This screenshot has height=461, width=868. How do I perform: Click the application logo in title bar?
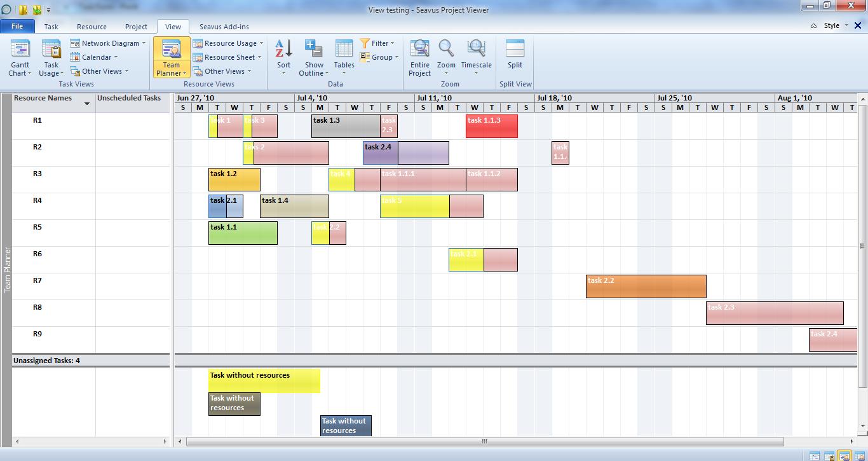click(x=6, y=10)
